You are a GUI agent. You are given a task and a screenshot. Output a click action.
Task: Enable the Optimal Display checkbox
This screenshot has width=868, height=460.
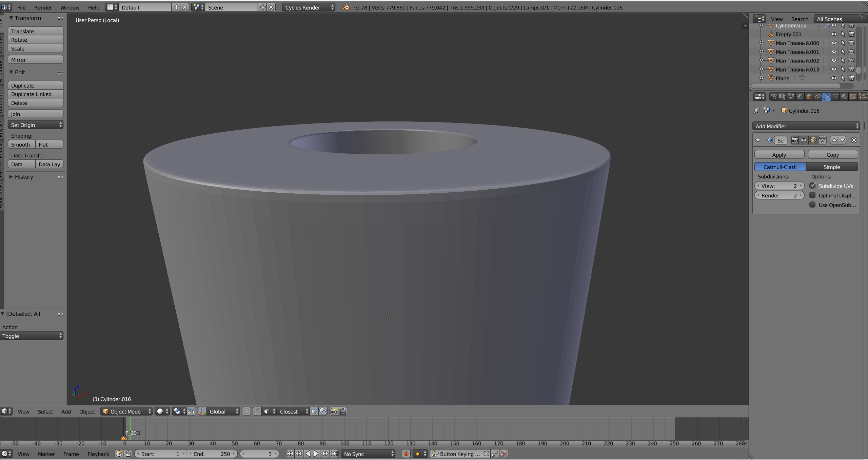pos(812,195)
